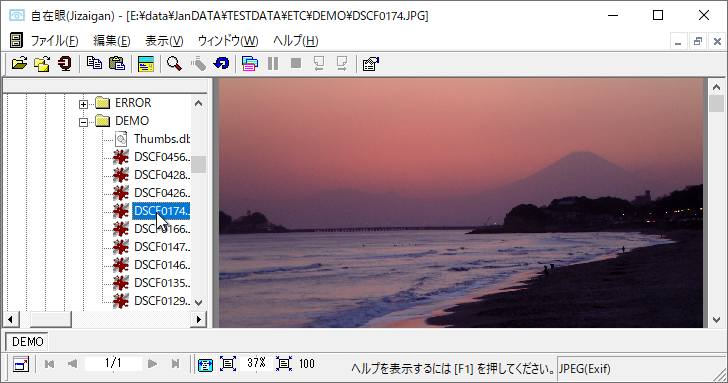
Task: Open the ウィンドウ(W) menu
Action: pos(228,41)
